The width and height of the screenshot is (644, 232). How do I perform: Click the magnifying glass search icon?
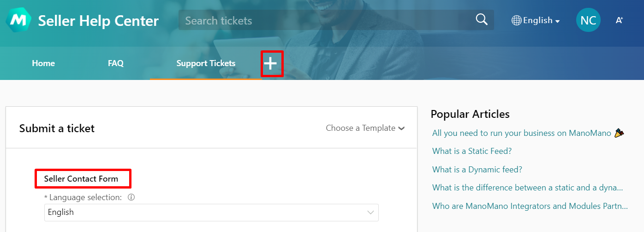tap(482, 20)
